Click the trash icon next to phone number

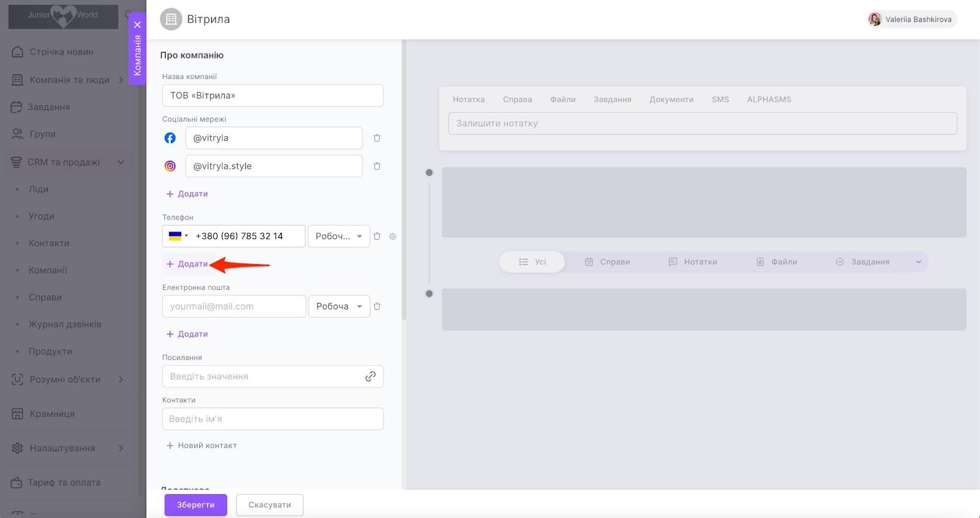coord(377,236)
